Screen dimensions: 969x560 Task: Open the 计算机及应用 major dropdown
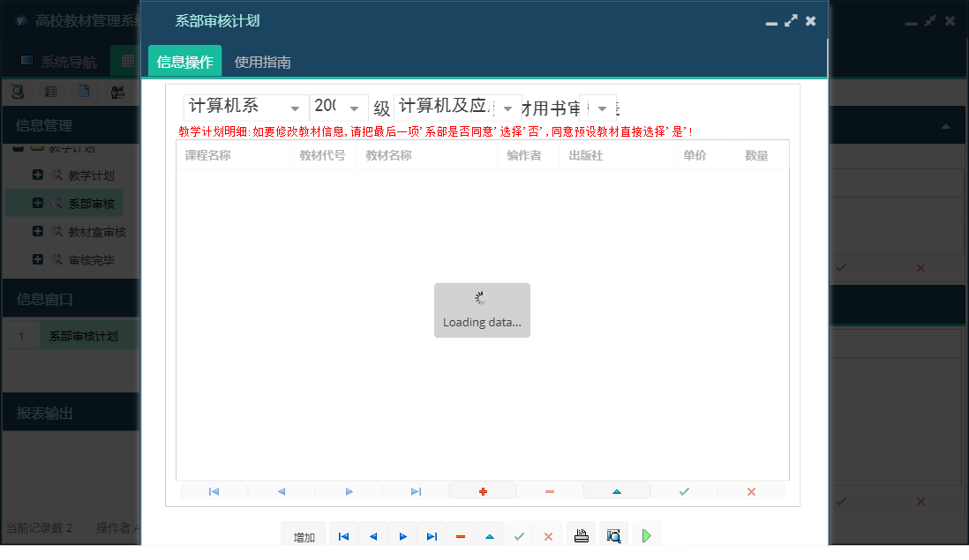[507, 107]
